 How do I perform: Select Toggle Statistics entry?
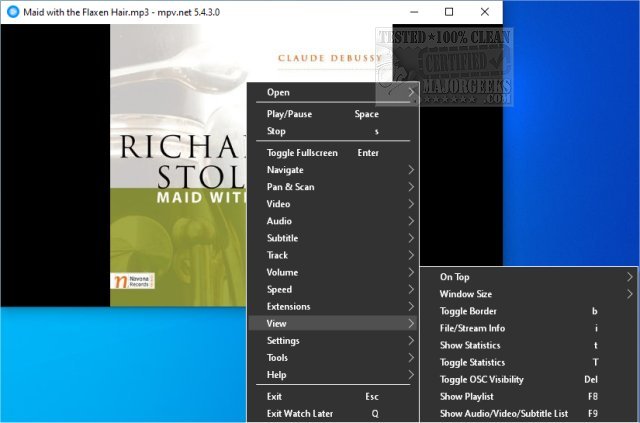pos(529,363)
